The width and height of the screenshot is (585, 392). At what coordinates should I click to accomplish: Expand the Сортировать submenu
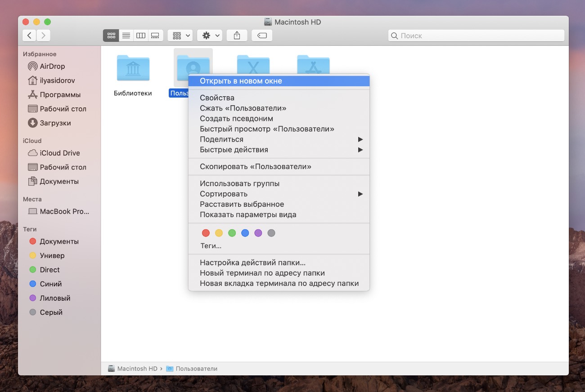[279, 194]
